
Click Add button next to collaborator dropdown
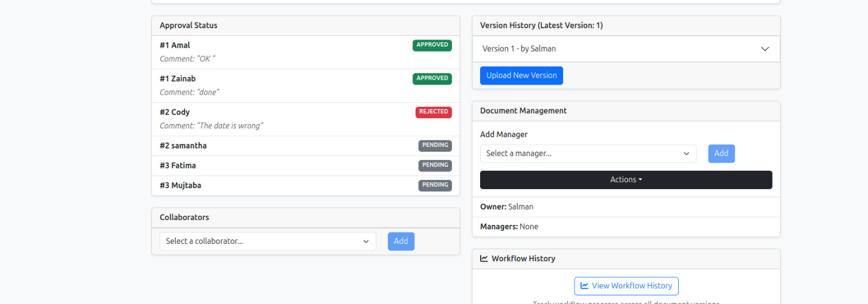point(401,242)
